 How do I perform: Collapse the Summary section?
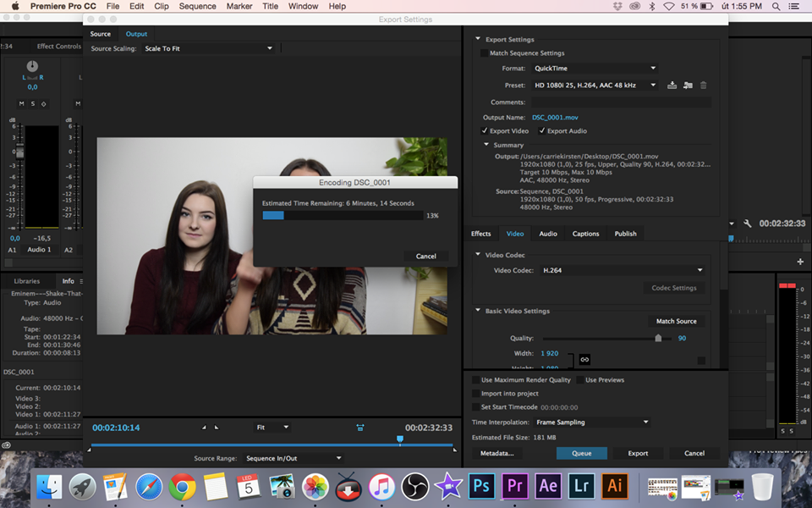pos(487,145)
